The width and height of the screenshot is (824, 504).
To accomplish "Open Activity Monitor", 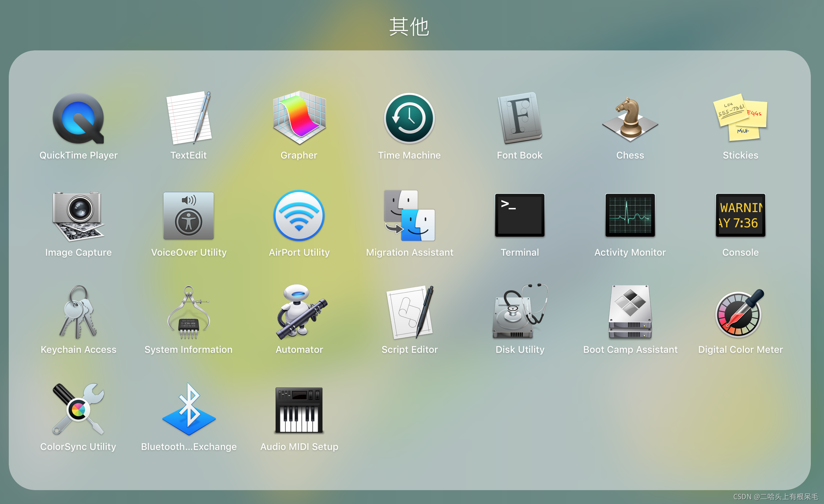I will click(x=630, y=216).
